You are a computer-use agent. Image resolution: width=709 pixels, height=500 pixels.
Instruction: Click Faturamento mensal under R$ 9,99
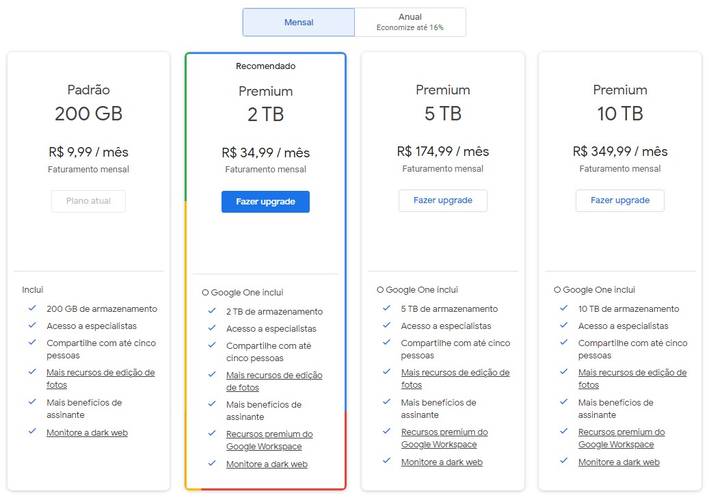[x=88, y=170]
